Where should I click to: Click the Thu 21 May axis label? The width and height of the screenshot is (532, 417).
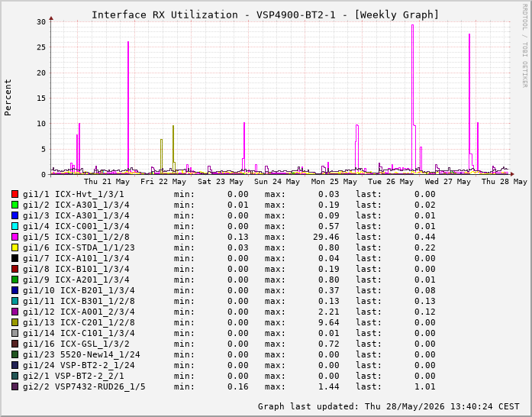click(107, 182)
